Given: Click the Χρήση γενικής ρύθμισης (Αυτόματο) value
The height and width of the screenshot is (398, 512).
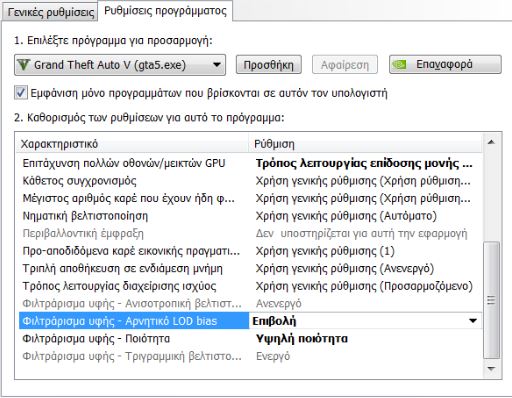Looking at the screenshot, I should pos(346,216).
